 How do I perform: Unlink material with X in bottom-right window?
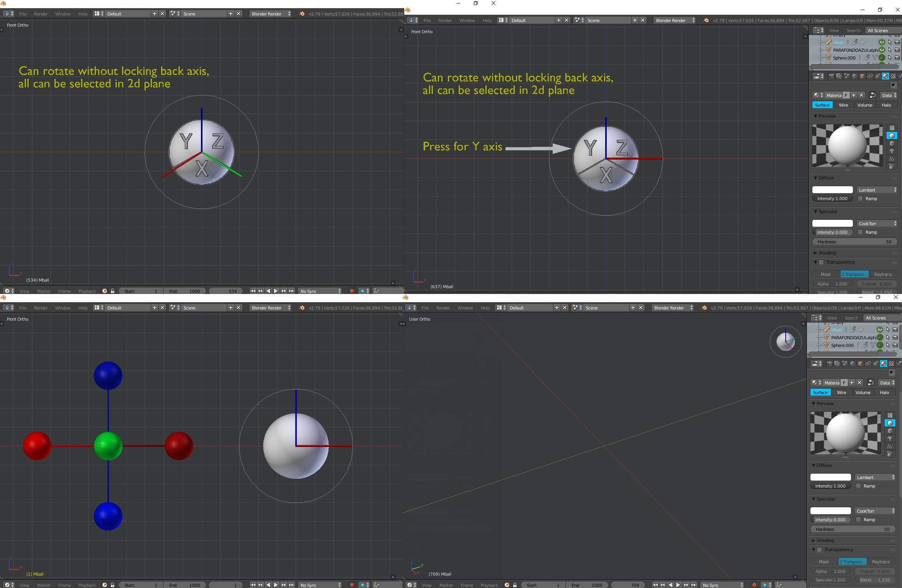859,382
